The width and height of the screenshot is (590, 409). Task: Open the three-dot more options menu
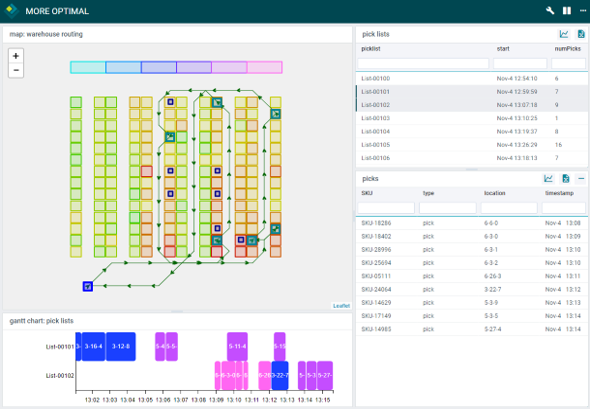pos(583,11)
